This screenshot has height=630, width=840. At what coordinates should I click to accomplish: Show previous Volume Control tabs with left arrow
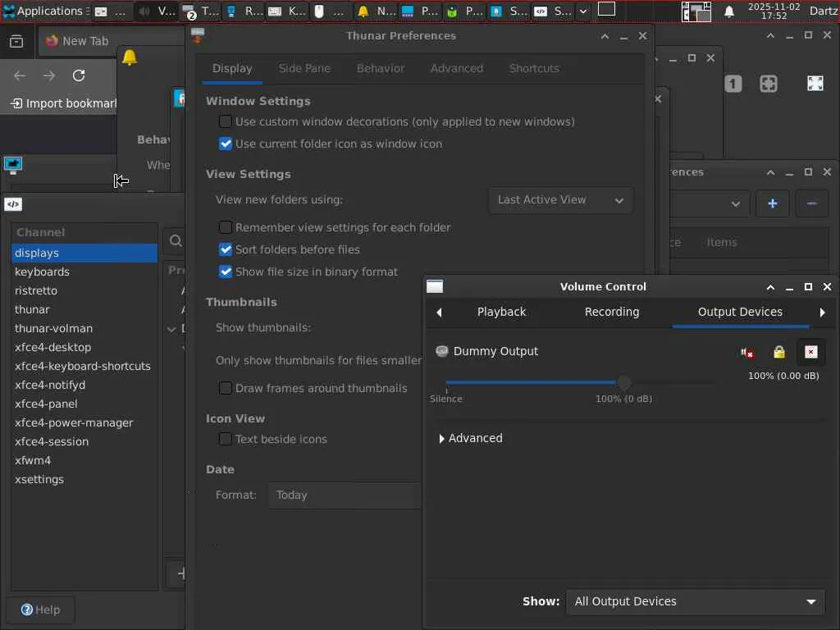click(x=439, y=313)
